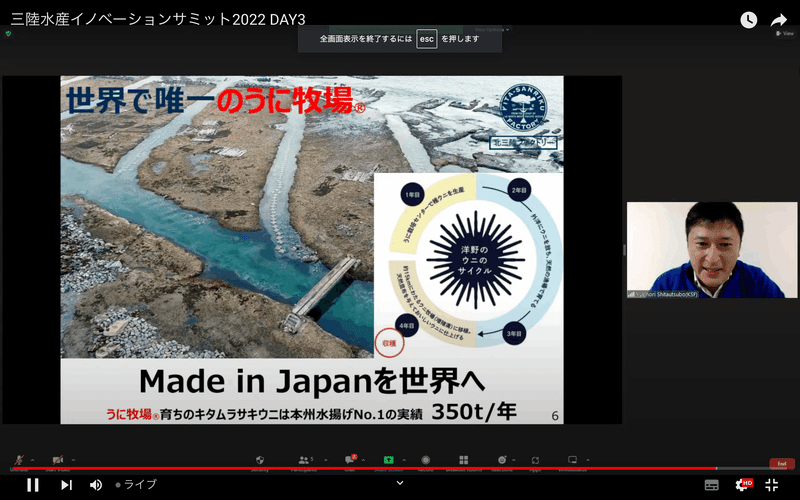Expand Participants options caret
Screen dimensions: 800x500
tap(326, 460)
